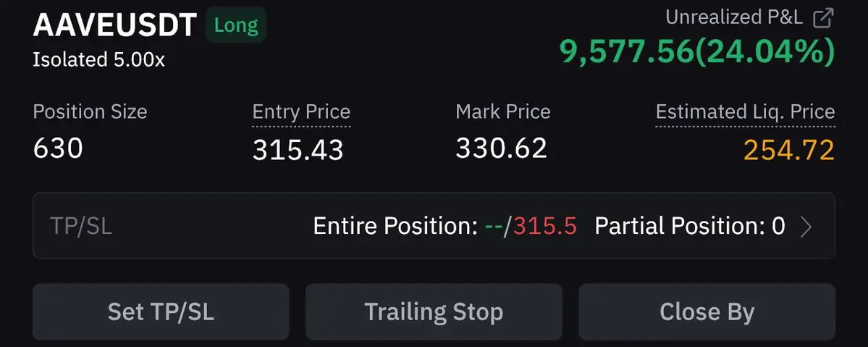
Task: Click the Estimated Liq. Price label
Action: click(745, 112)
